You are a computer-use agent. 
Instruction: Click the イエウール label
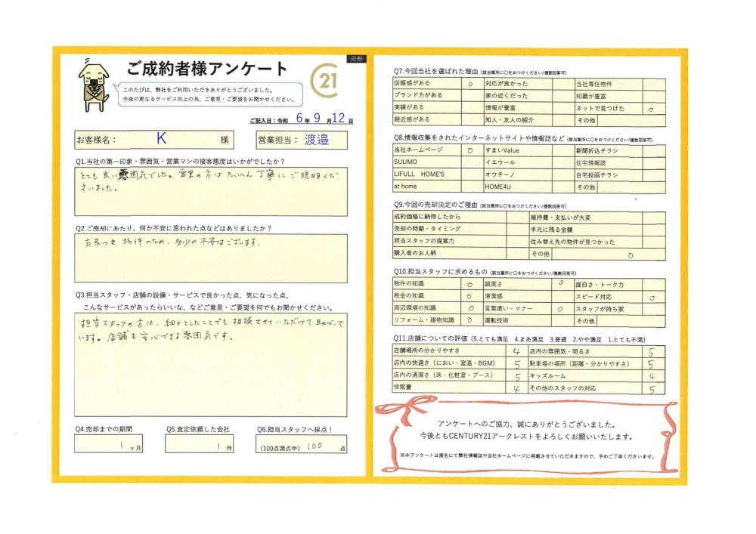(x=500, y=162)
